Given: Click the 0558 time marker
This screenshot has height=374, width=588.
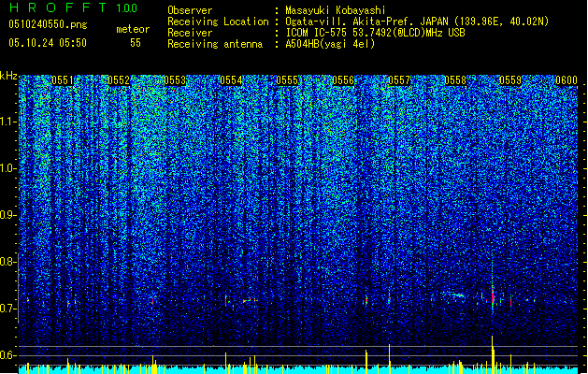Looking at the screenshot, I should 455,80.
